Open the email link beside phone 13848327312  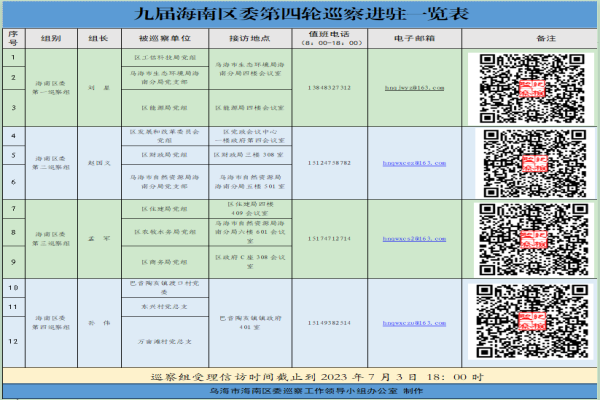414,88
